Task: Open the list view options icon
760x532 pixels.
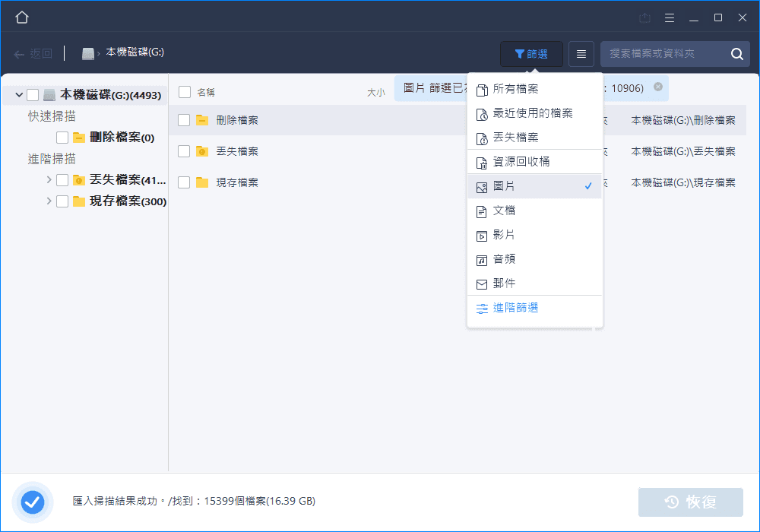Action: [x=581, y=54]
